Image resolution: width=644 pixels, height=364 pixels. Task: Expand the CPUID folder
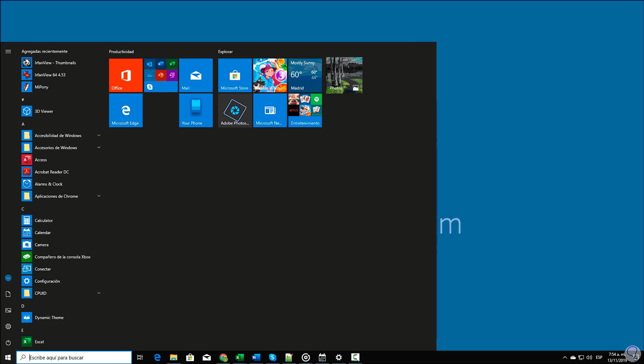61,293
